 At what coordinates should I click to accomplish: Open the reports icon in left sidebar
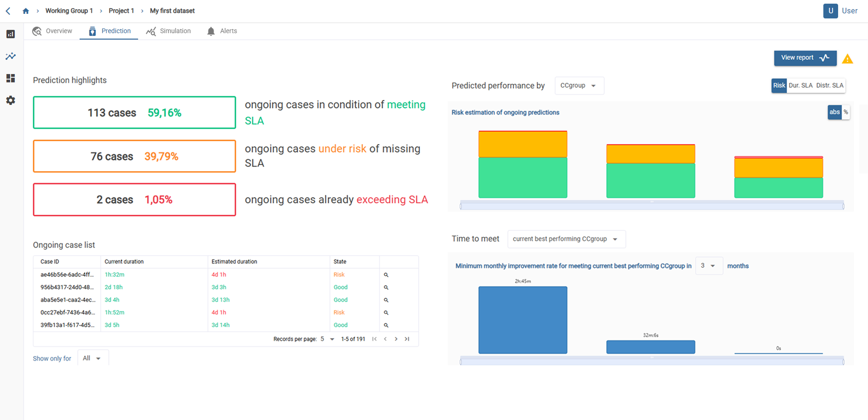click(11, 34)
